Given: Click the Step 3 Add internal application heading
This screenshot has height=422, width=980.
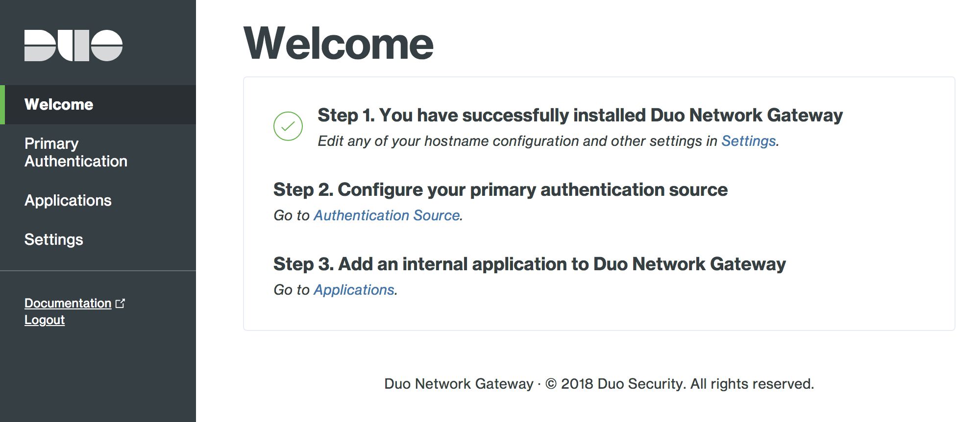Looking at the screenshot, I should (x=529, y=264).
